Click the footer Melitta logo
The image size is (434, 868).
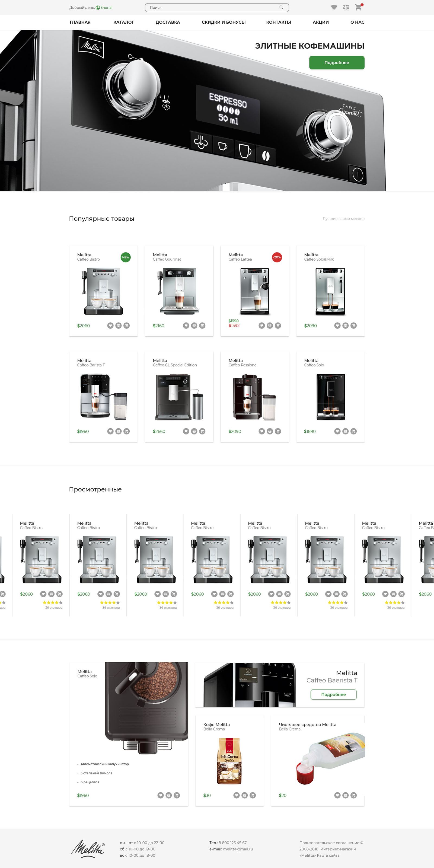pyautogui.click(x=88, y=849)
